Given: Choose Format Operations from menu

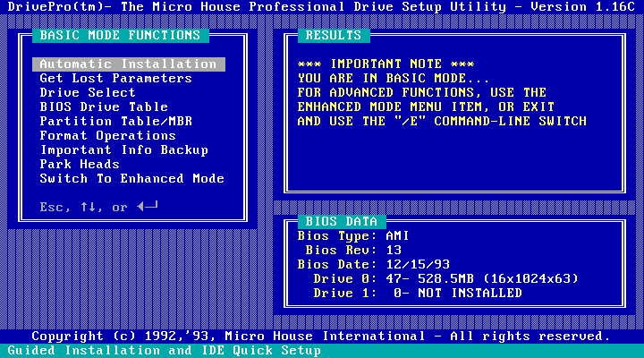Looking at the screenshot, I should pos(107,136).
